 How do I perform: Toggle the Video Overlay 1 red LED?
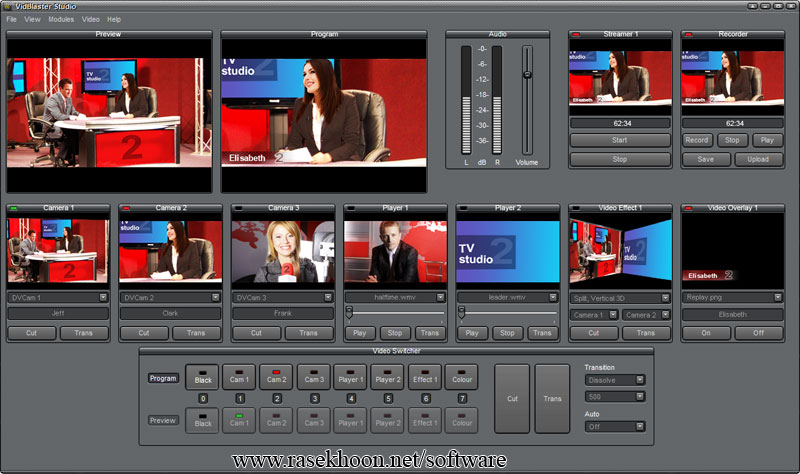tap(688, 208)
